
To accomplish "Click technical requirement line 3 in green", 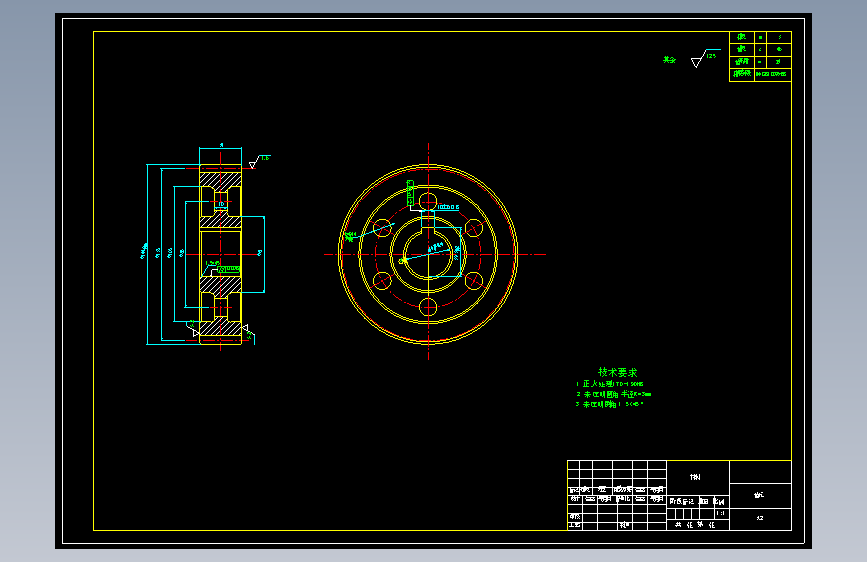I will pos(610,404).
